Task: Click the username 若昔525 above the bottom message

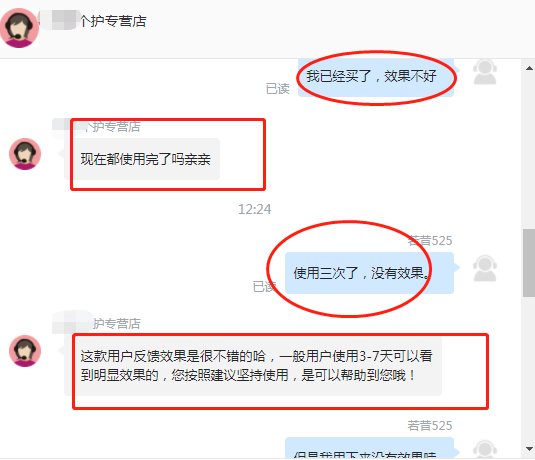Action: click(430, 426)
